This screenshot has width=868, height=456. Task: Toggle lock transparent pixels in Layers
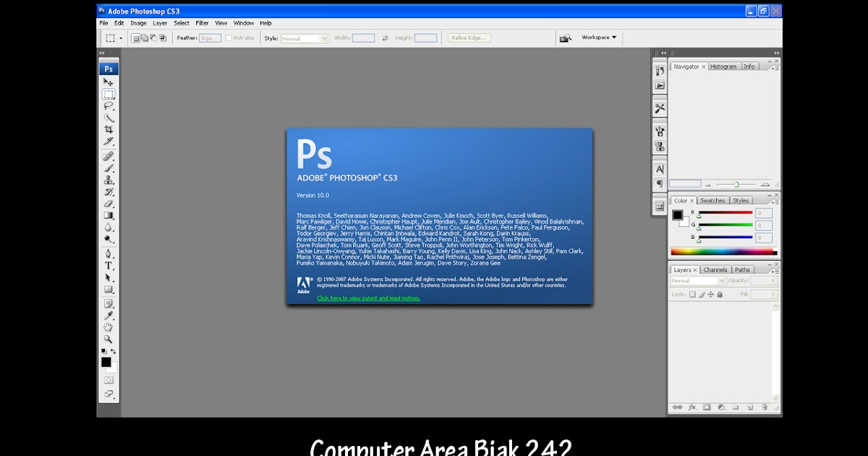coord(692,295)
